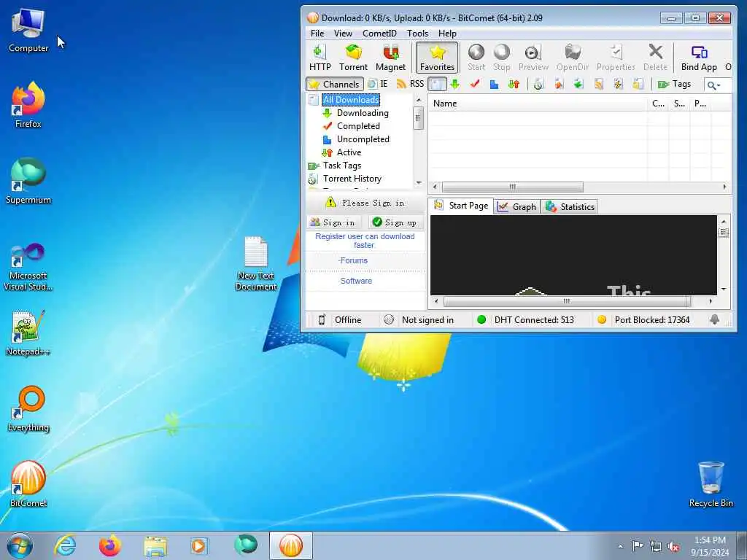Open the Windows Start menu
Image resolution: width=747 pixels, height=560 pixels.
pyautogui.click(x=20, y=545)
